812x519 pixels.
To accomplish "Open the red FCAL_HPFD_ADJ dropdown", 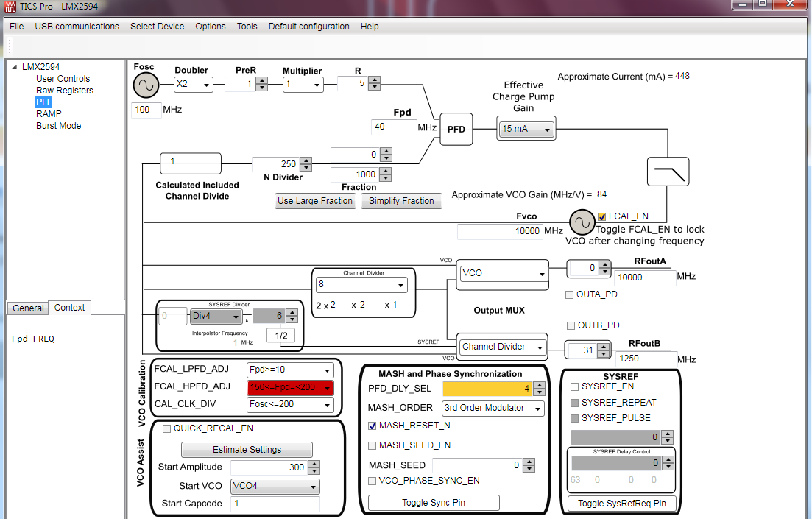I will [x=290, y=387].
